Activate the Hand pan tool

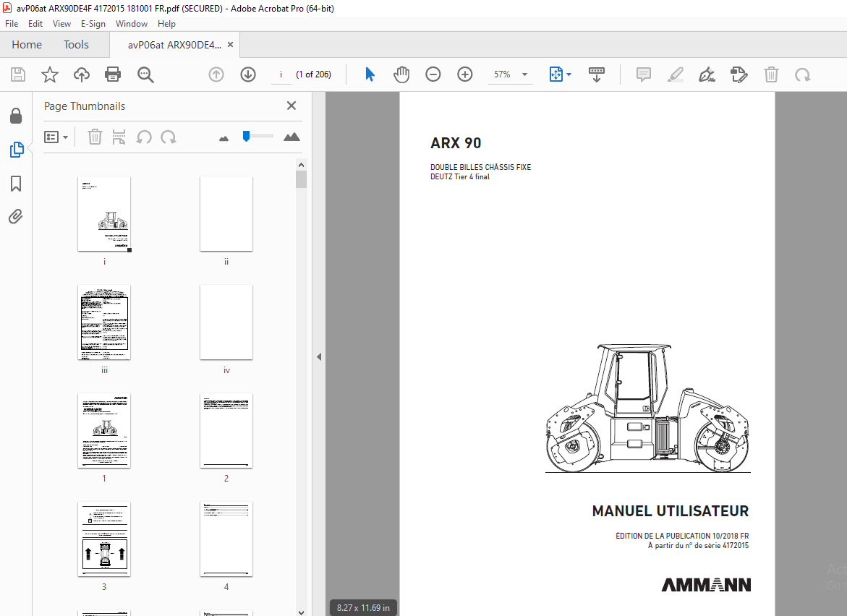[x=401, y=74]
